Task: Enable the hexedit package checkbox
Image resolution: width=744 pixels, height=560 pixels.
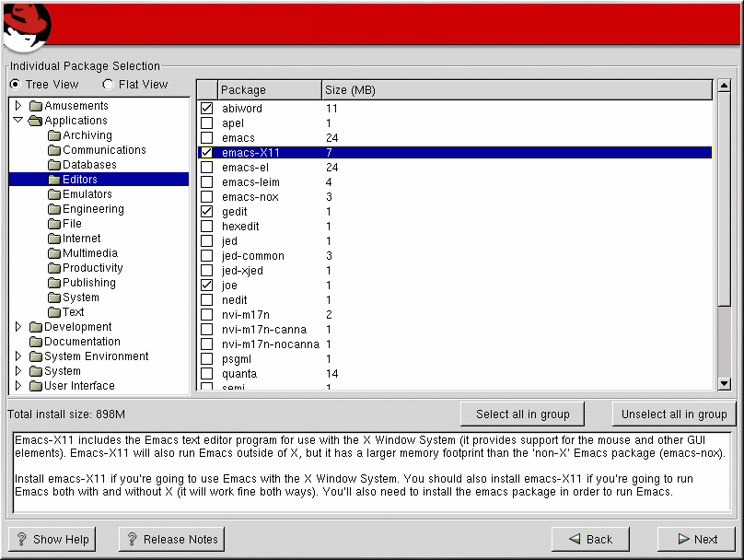Action: (206, 226)
